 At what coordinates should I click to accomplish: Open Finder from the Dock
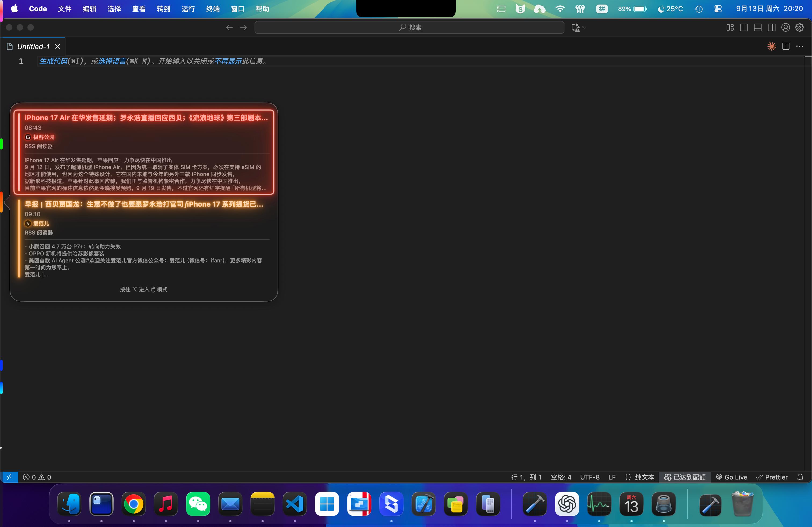(x=69, y=504)
